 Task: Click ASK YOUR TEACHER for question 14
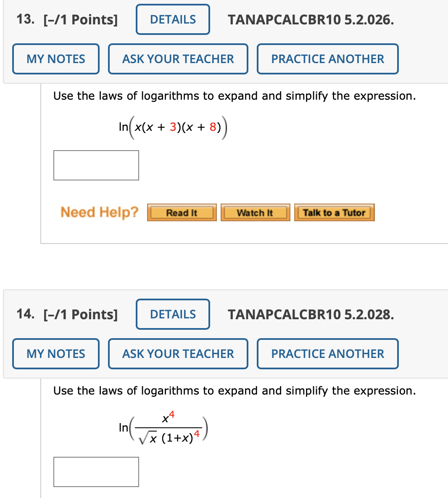point(178,354)
